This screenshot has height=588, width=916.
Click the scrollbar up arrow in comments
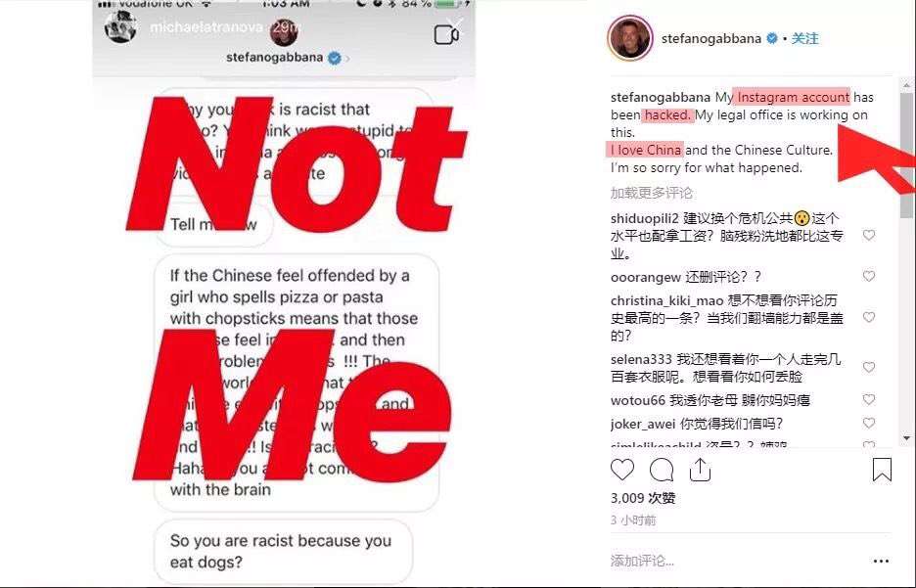(x=906, y=85)
